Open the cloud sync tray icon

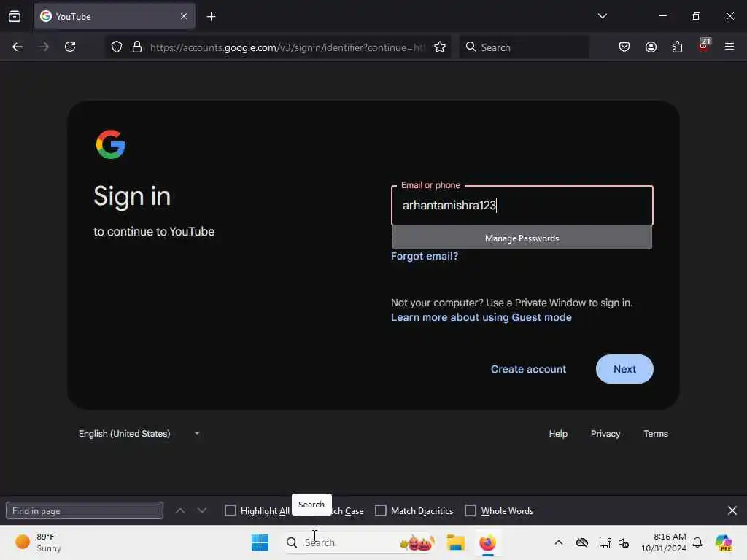581,542
